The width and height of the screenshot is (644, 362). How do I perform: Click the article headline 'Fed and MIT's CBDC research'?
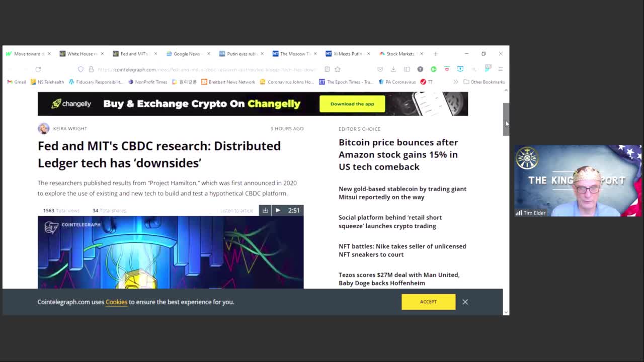click(x=159, y=154)
